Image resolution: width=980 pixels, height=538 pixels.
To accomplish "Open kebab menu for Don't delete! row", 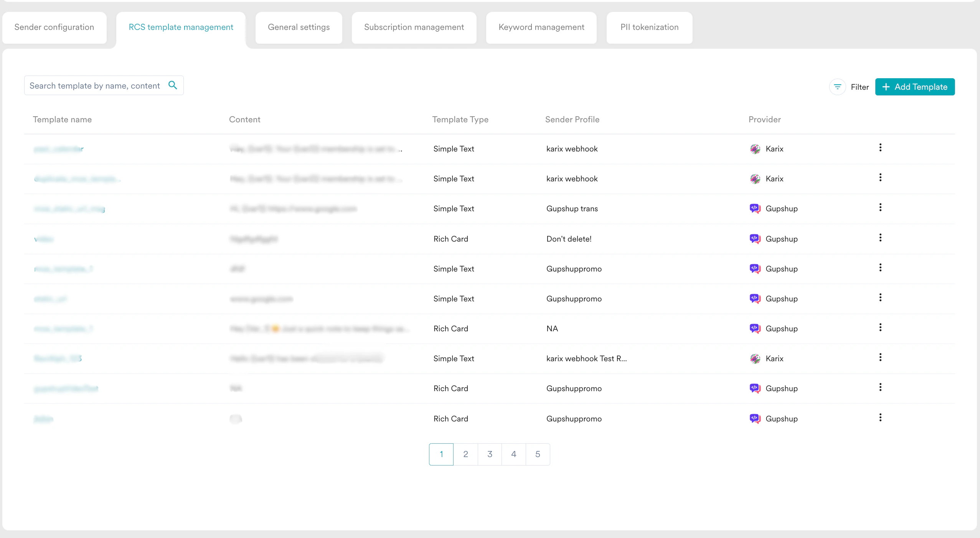I will (880, 238).
